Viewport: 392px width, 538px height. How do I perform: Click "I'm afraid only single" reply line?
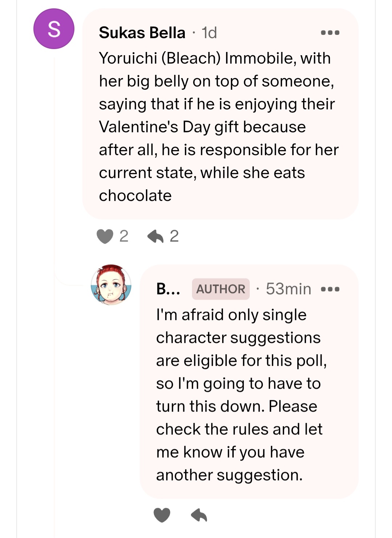(231, 315)
